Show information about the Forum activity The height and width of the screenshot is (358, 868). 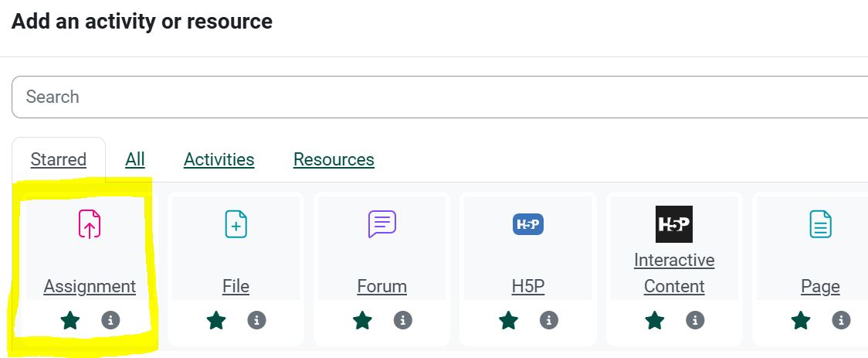(402, 320)
